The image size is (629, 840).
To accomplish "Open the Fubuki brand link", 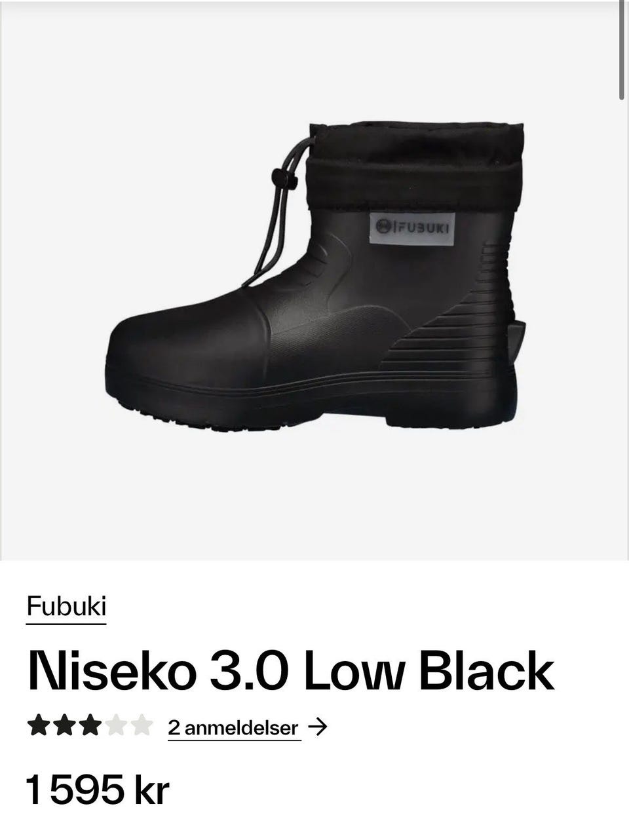I will pos(66,607).
